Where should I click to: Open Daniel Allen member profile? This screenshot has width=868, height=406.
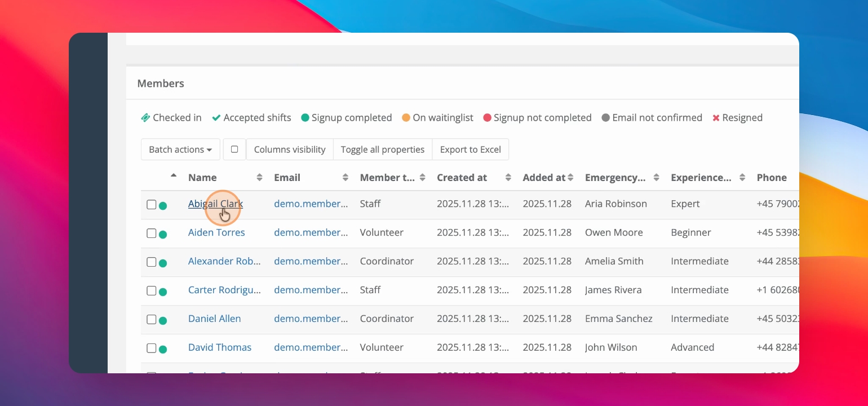pyautogui.click(x=214, y=319)
